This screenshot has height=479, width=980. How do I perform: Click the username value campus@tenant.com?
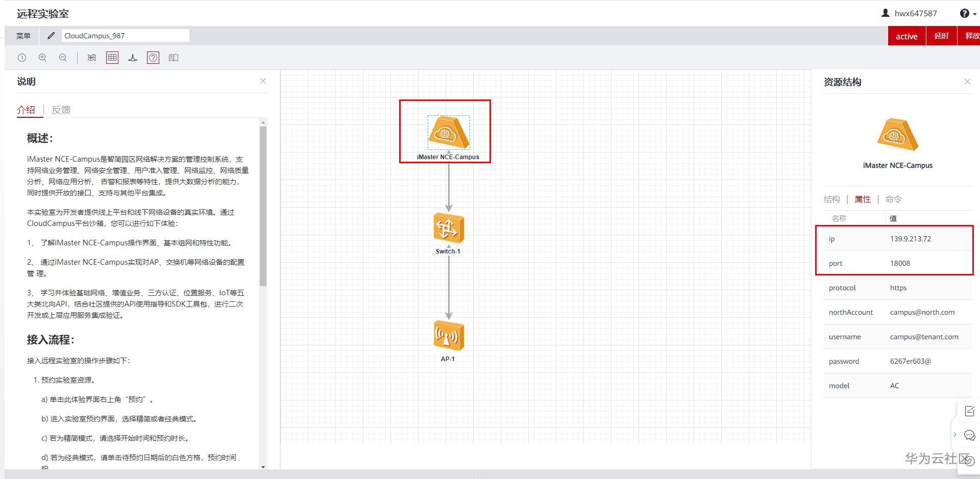pos(924,337)
